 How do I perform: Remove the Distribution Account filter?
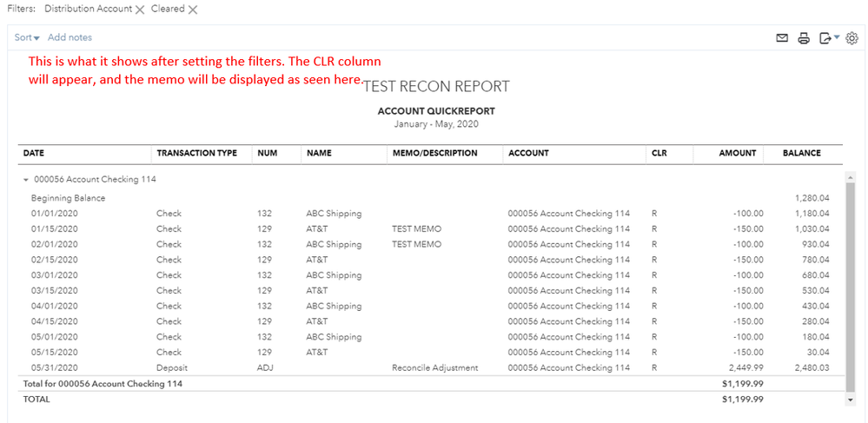click(x=140, y=10)
